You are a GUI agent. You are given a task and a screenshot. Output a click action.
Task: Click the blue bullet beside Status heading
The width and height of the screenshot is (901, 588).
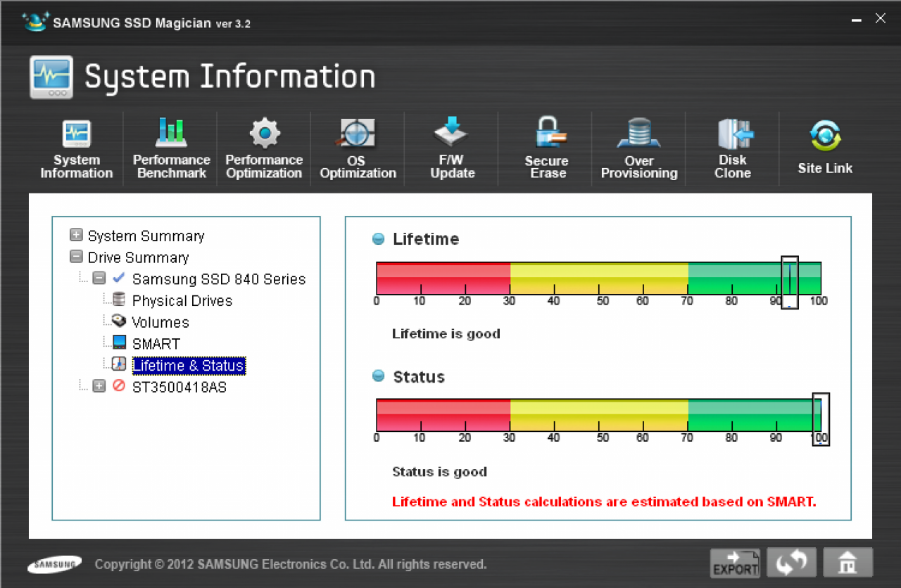379,376
